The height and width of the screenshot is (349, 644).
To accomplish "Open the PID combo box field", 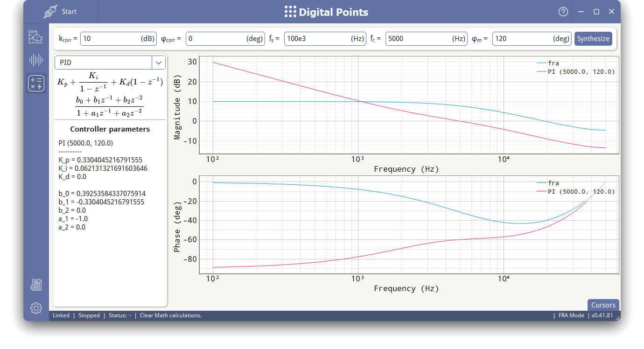I will (x=110, y=63).
